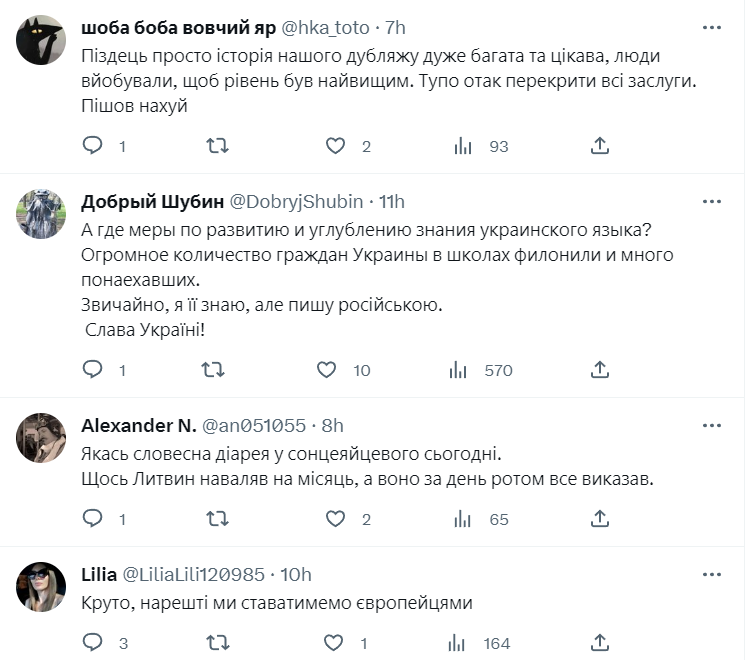Reply to Lilia's tweet
The image size is (752, 660).
point(92,643)
